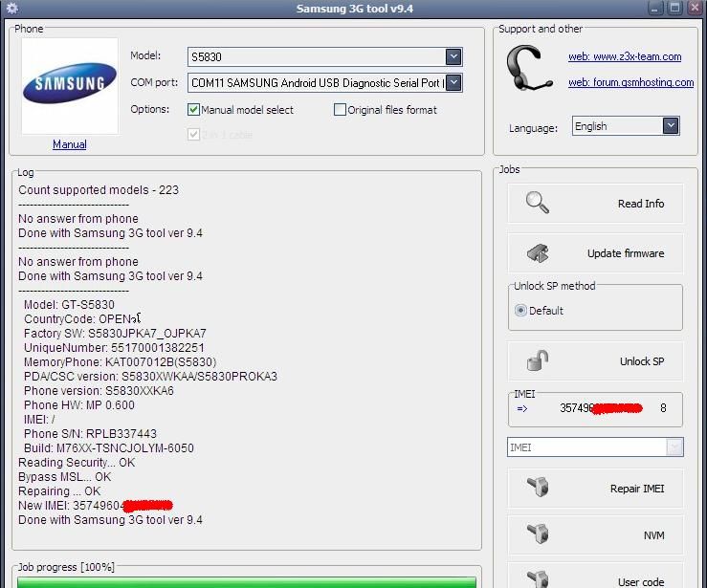Toggle the Manual model select checkbox
This screenshot has width=707, height=588.
[x=193, y=110]
